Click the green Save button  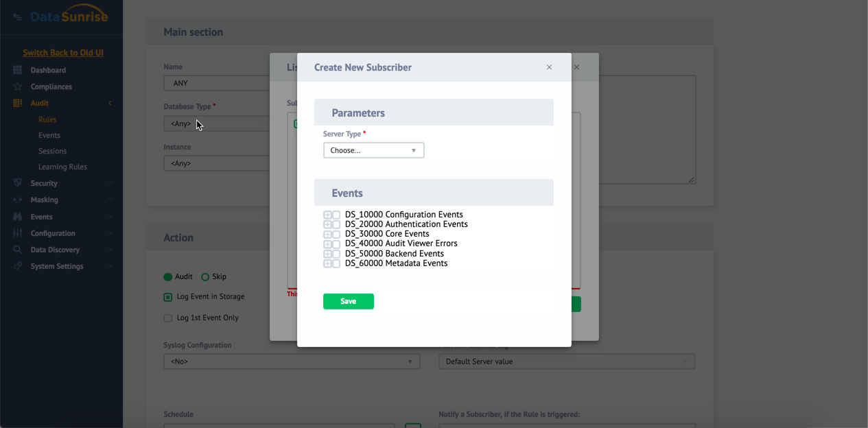coord(348,301)
